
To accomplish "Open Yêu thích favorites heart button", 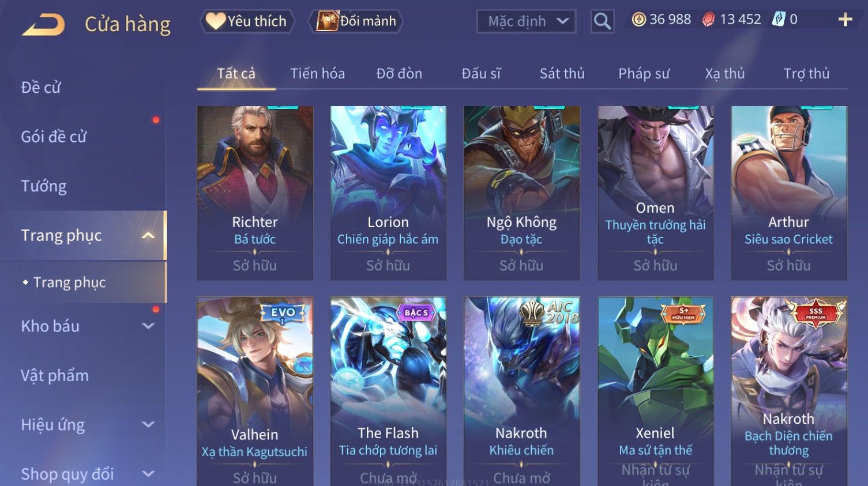I will point(247,21).
